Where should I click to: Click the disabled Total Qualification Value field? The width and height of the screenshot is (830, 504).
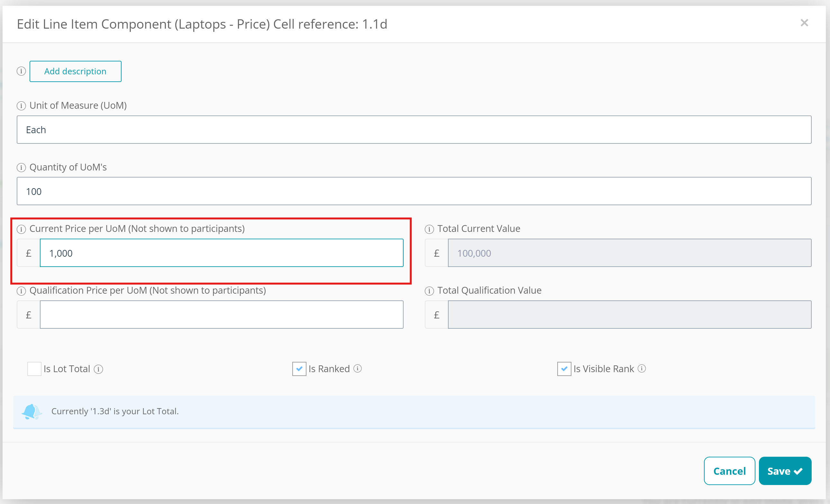tap(629, 315)
